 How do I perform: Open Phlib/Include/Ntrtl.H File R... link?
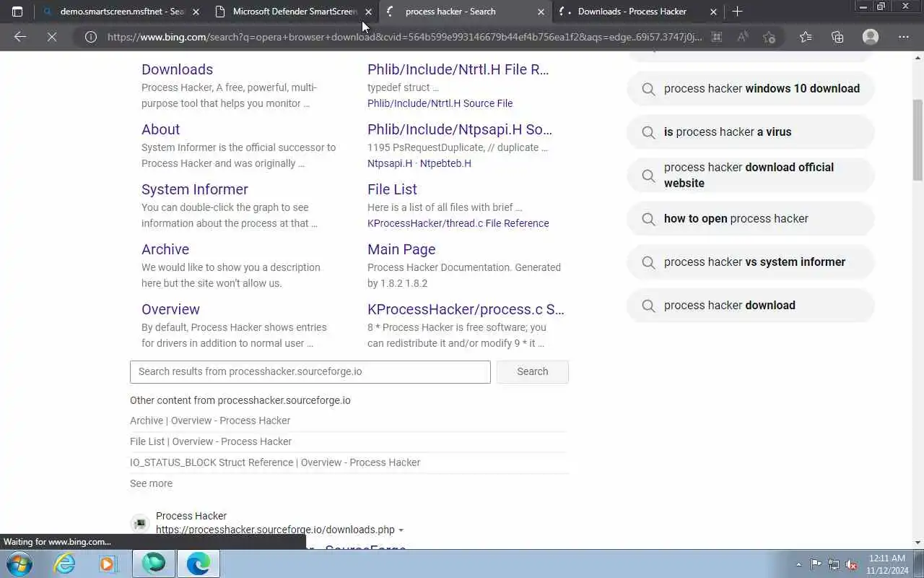pyautogui.click(x=458, y=69)
